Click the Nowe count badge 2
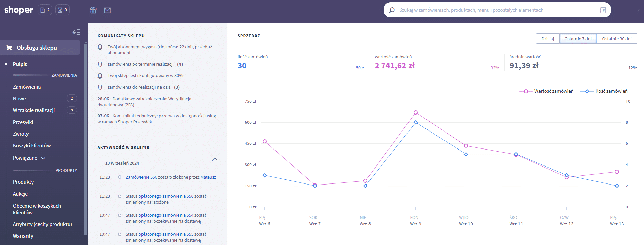 coord(72,99)
